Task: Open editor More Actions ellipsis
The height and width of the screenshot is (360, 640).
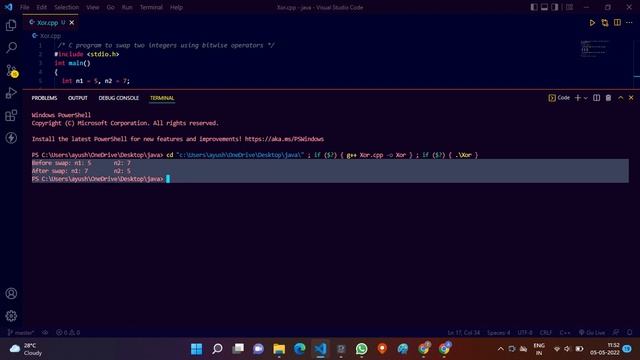Action: point(629,23)
